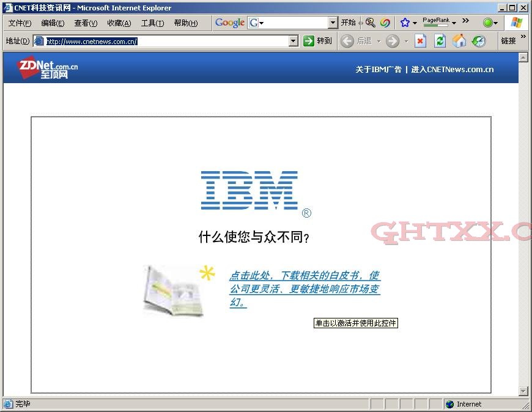Open the 收藏(A) favorites menu
Image resolution: width=532 pixels, height=412 pixels.
tap(119, 23)
